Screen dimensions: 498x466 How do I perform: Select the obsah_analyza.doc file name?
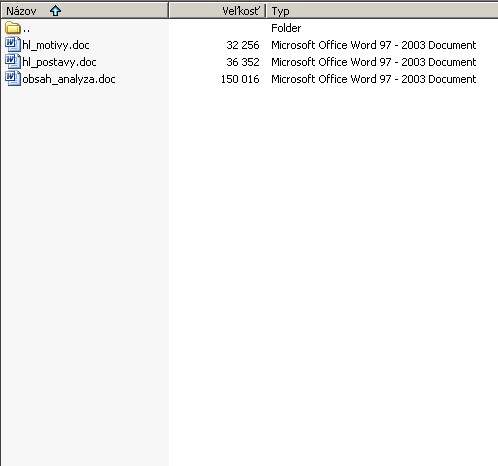pyautogui.click(x=69, y=79)
